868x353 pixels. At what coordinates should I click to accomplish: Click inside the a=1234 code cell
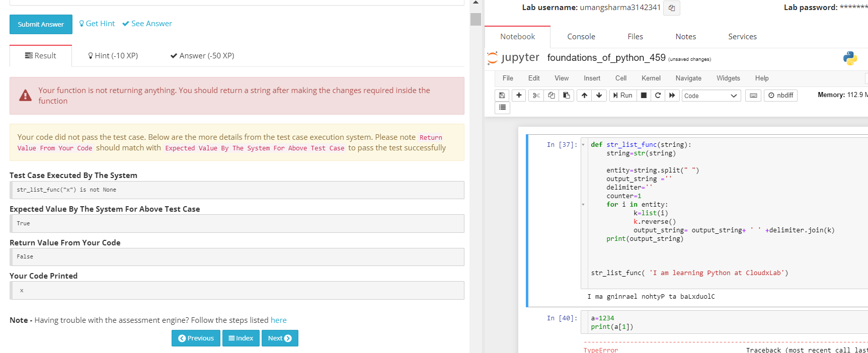tap(725, 322)
